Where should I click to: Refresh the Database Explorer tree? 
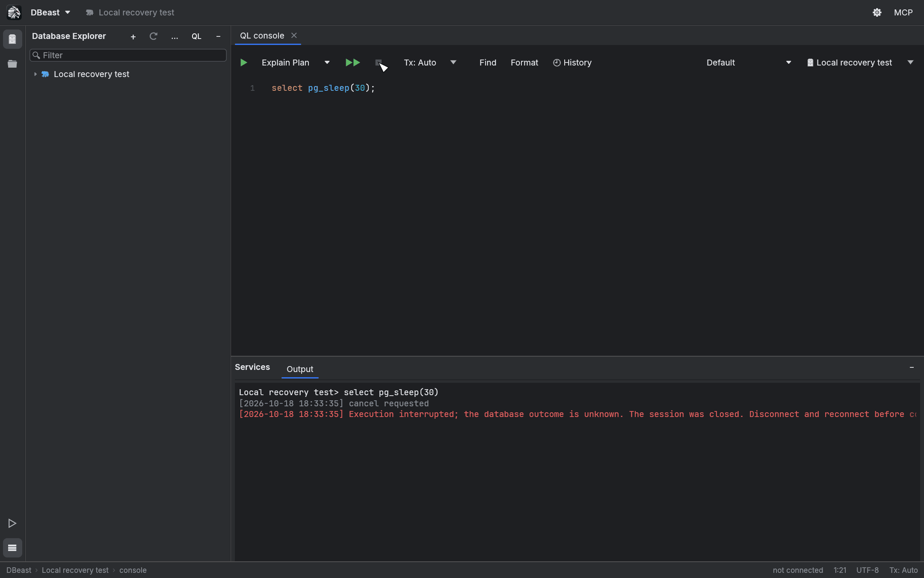click(154, 36)
